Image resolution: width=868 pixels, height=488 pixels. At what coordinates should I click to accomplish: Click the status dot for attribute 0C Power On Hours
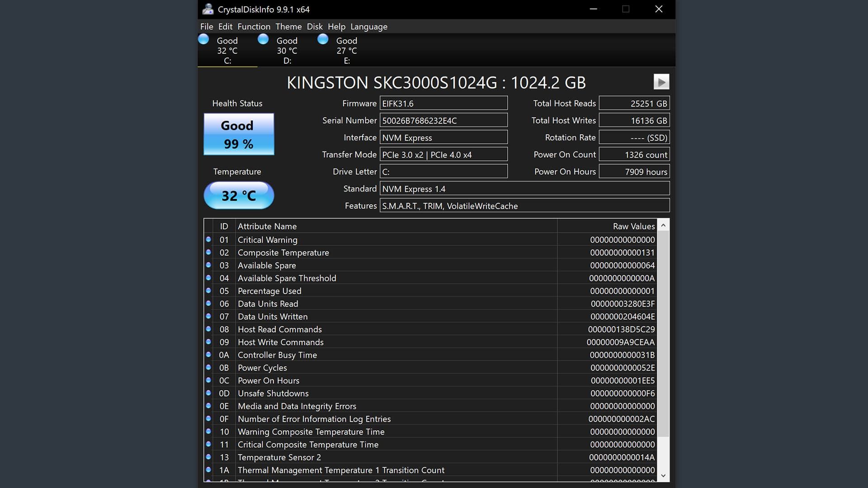point(208,380)
